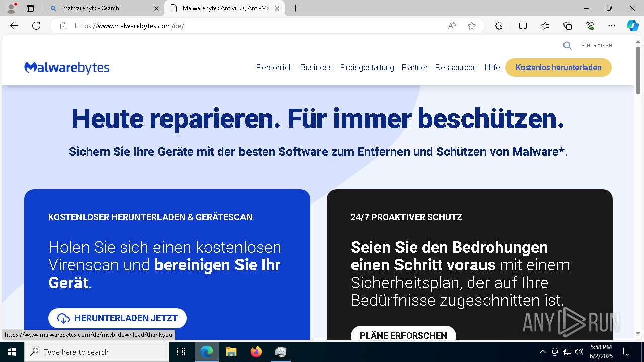Select the Malwarebytes Antivirus tab

(x=224, y=8)
